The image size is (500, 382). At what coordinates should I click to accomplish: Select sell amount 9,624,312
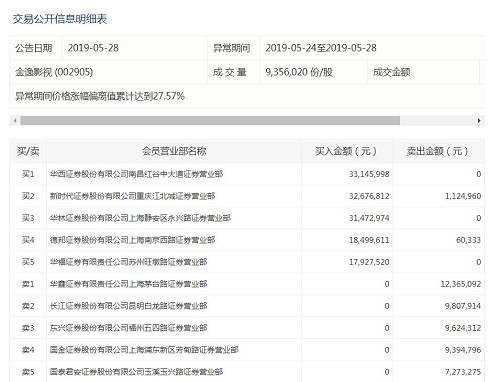463,328
